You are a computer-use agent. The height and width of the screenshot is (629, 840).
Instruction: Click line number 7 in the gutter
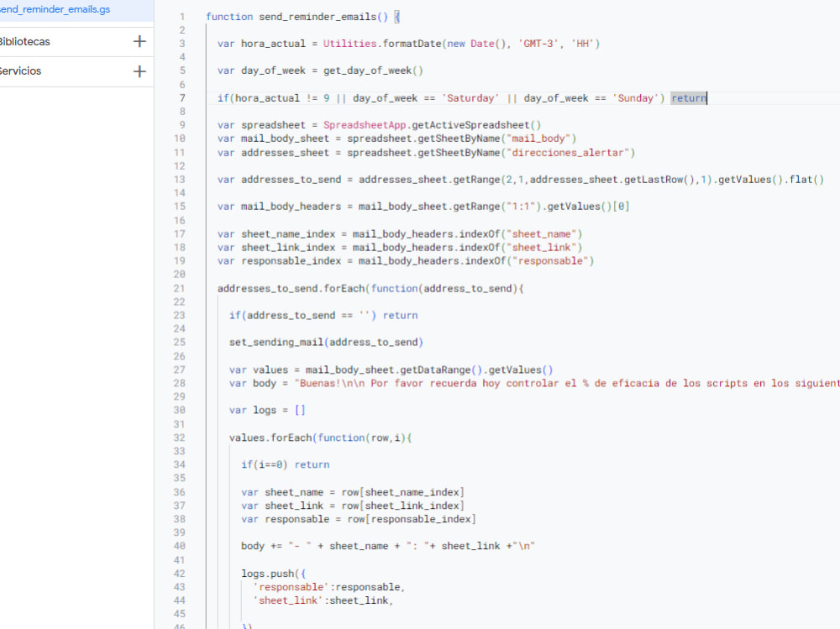(182, 98)
